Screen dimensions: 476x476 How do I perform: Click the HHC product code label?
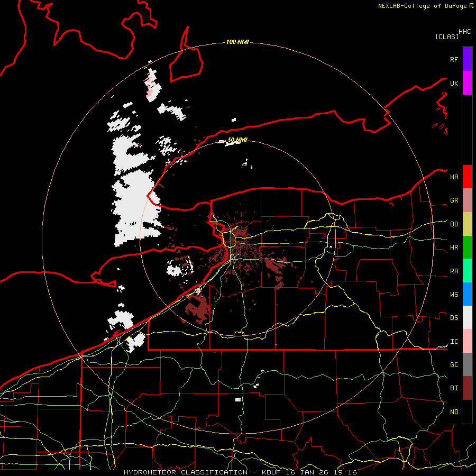[x=465, y=32]
